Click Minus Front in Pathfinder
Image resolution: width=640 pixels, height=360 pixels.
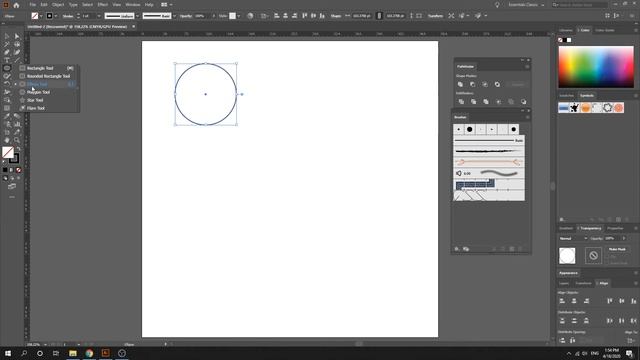(x=473, y=84)
